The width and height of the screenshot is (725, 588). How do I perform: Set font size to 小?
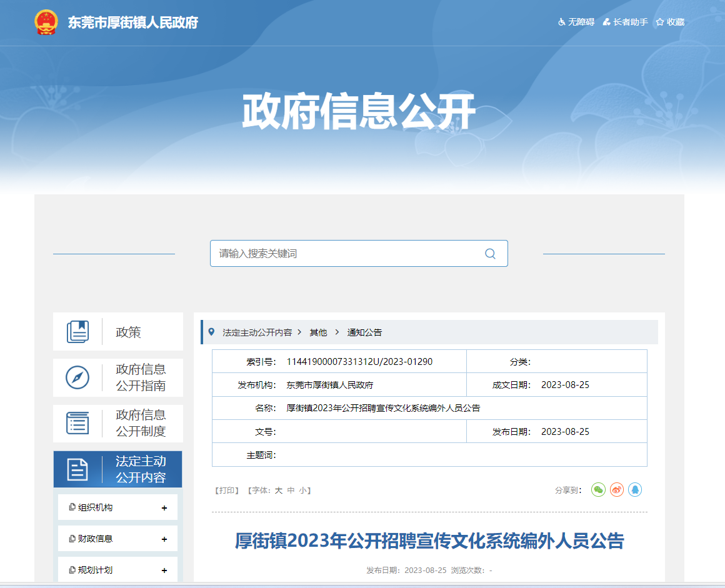pos(302,491)
